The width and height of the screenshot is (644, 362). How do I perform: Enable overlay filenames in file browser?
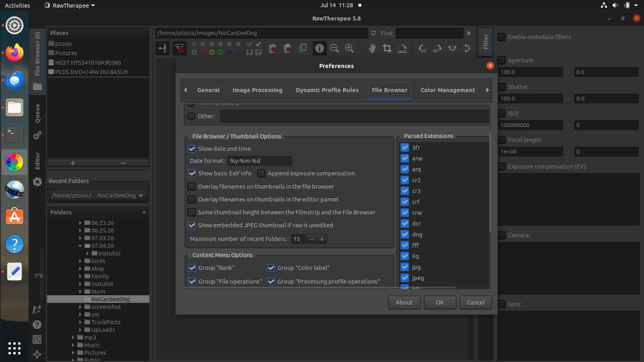192,187
